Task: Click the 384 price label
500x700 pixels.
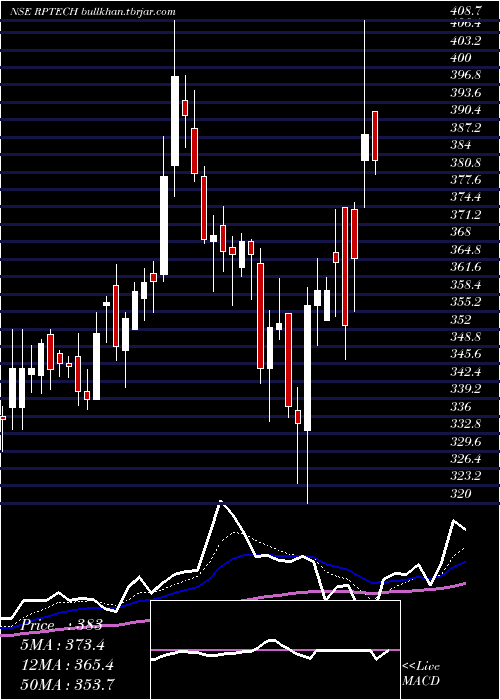Action: point(461,145)
